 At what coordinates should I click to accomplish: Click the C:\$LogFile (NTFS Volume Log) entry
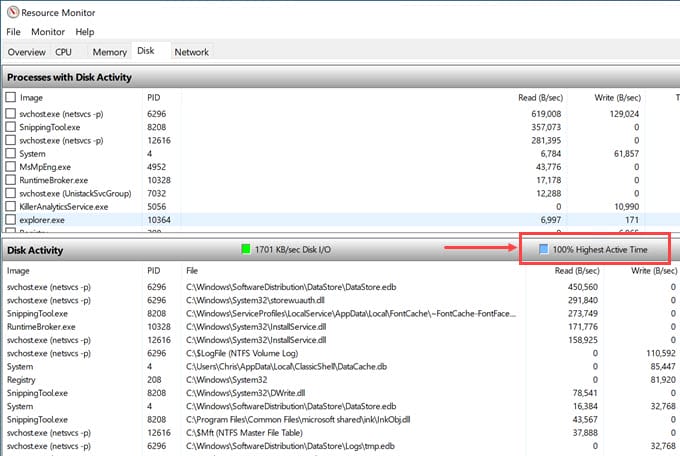(242, 353)
